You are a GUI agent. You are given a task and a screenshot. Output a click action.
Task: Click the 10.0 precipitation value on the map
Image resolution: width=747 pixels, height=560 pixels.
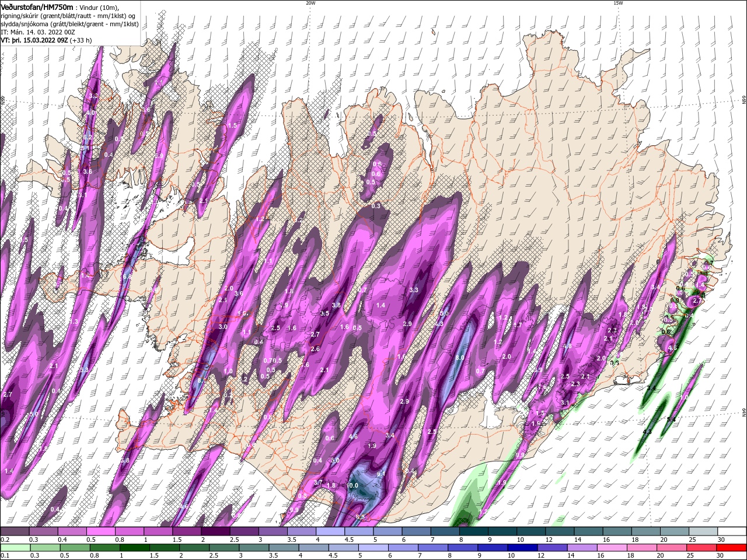click(x=352, y=485)
